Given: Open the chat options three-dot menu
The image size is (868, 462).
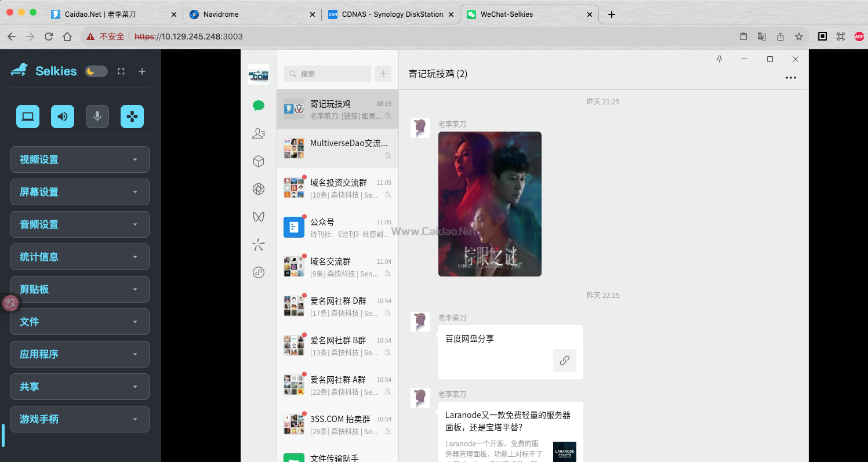Looking at the screenshot, I should 790,78.
